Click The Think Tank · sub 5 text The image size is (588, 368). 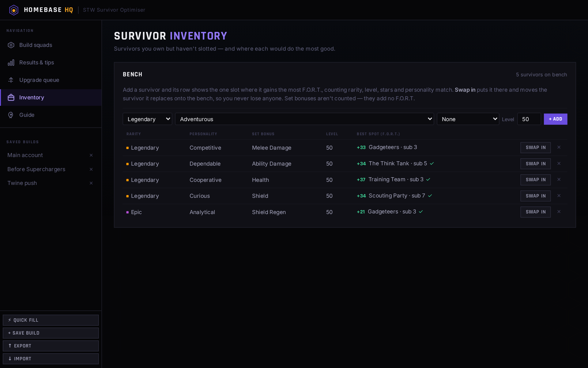click(398, 163)
